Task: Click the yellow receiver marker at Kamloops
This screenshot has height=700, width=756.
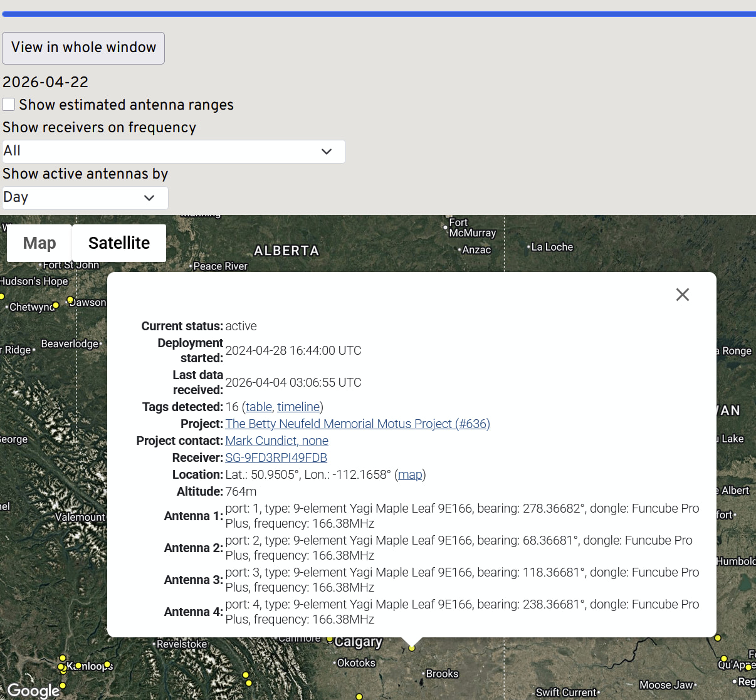Action: [78, 666]
